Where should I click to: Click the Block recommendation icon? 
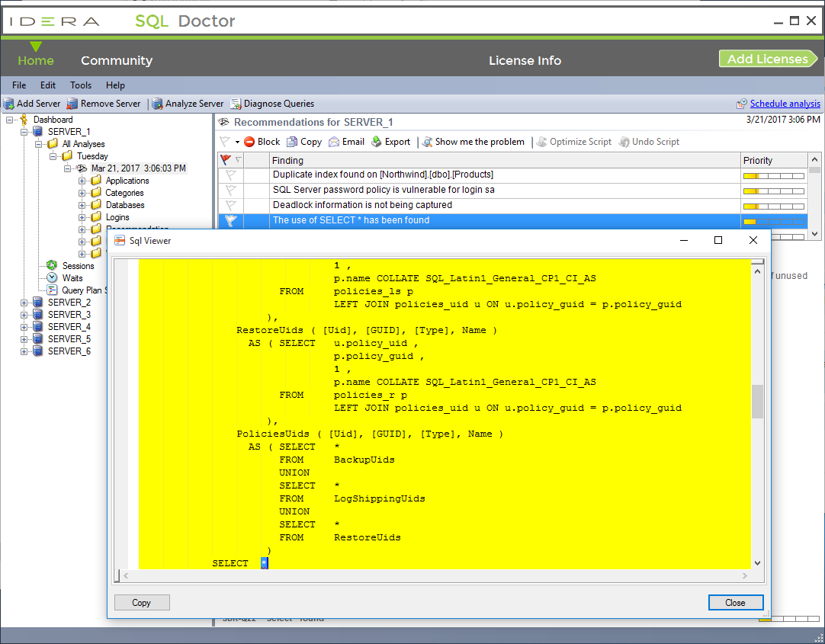249,142
